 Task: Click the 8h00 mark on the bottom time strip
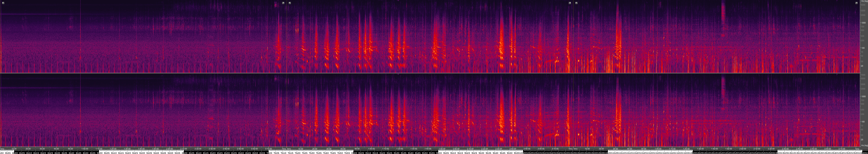point(354,152)
